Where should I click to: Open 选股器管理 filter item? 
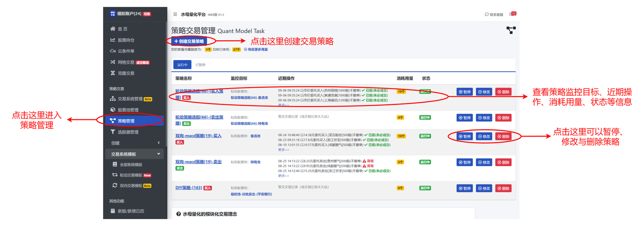128,132
